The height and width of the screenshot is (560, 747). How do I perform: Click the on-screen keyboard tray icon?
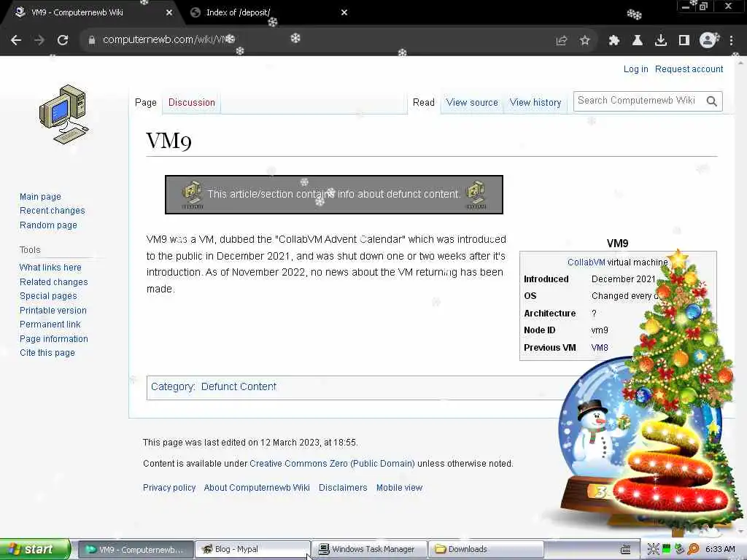[x=625, y=550]
